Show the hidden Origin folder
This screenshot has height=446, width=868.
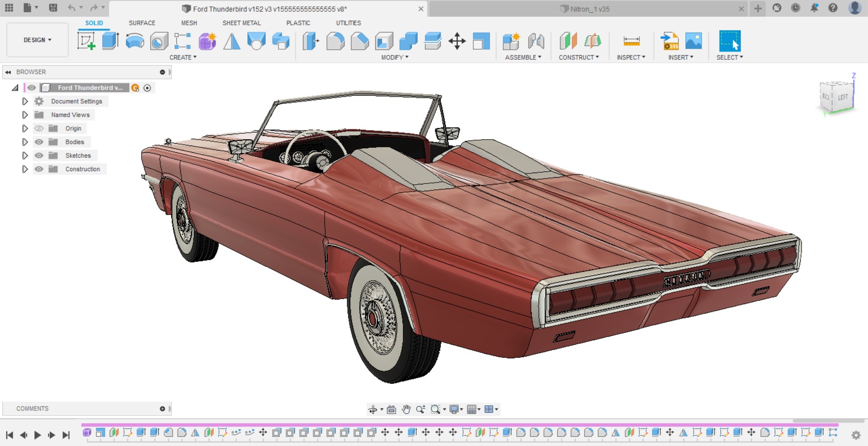click(39, 128)
